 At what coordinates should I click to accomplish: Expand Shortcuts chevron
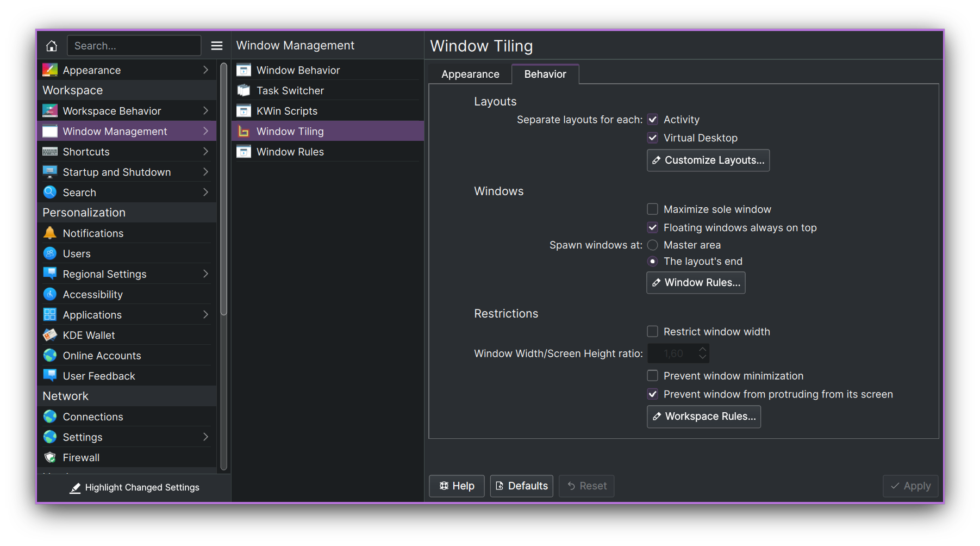(x=205, y=152)
